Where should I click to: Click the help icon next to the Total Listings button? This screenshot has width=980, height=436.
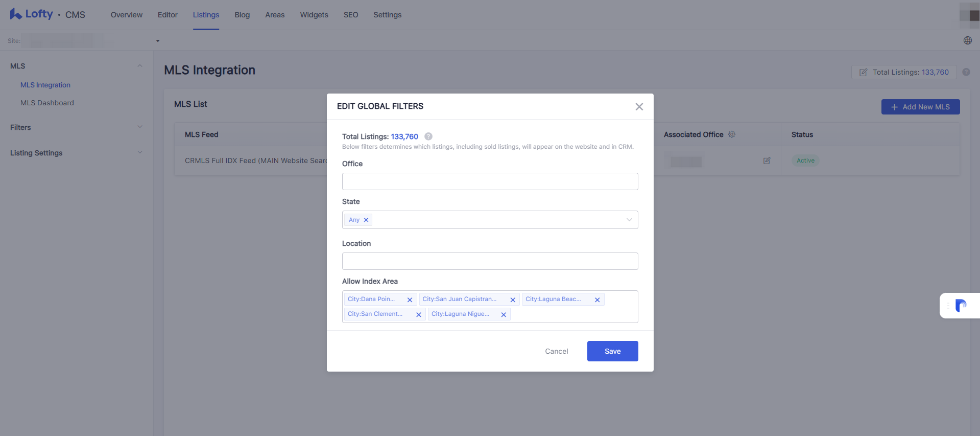pyautogui.click(x=966, y=72)
